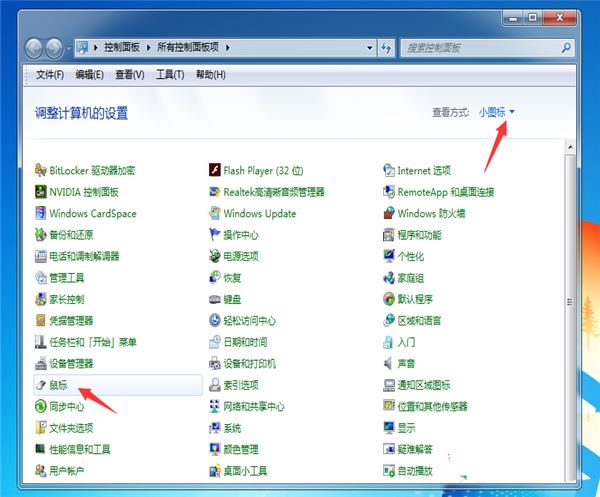600x497 pixels.
Task: Click the 电源选项 icon
Action: tap(215, 256)
